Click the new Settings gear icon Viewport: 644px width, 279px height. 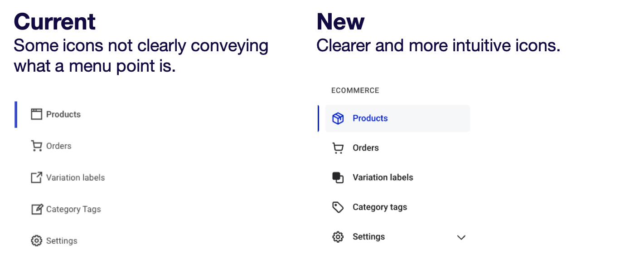point(338,237)
